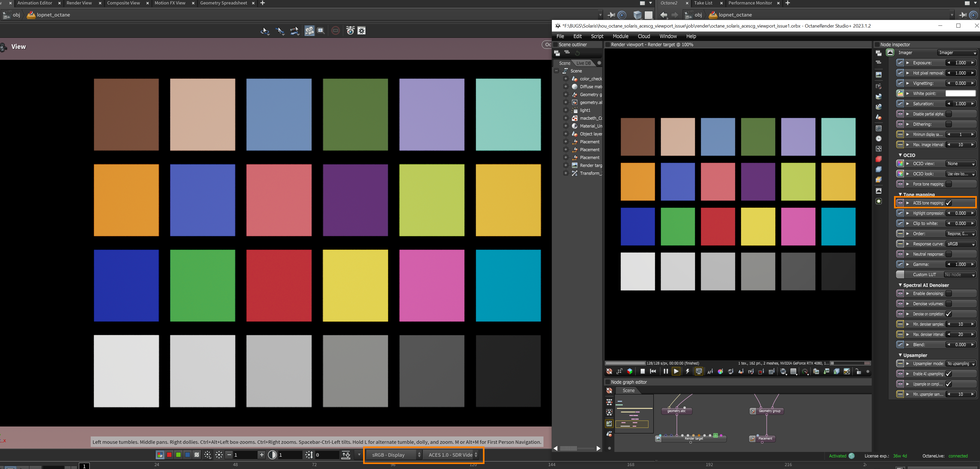The image size is (980, 469).
Task: Click the render region tool icon
Action: tap(761, 371)
